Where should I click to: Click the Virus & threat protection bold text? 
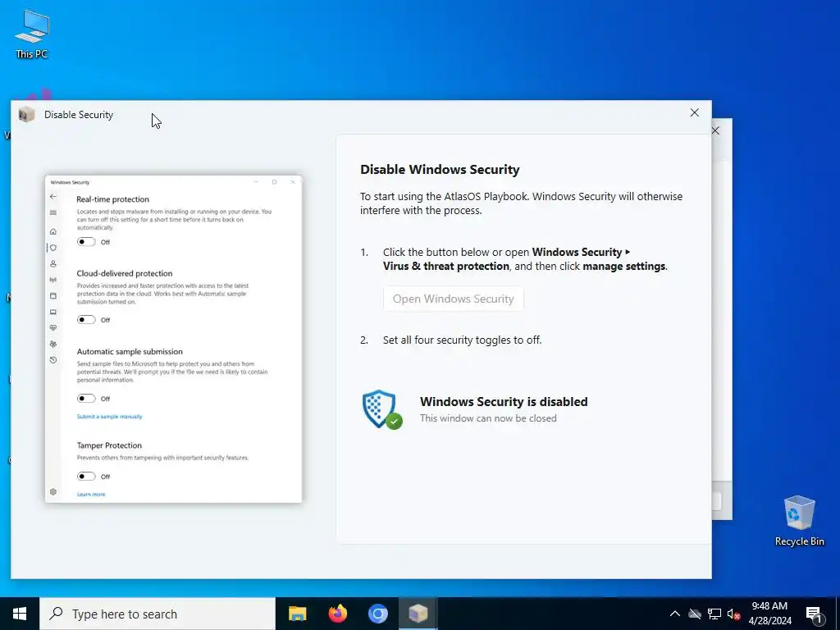[445, 267]
